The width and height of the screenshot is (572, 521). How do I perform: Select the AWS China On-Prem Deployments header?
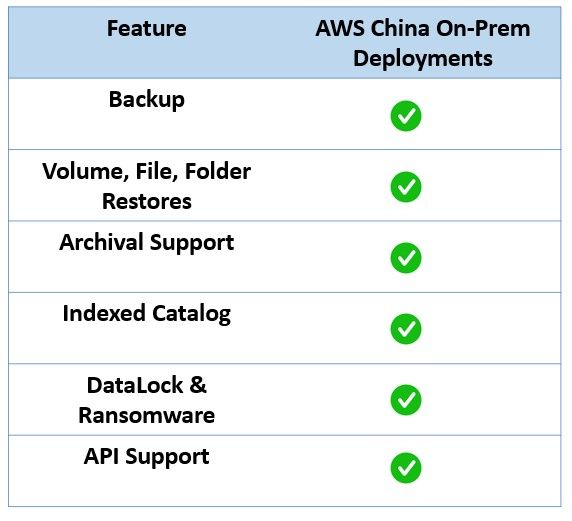[x=423, y=43]
